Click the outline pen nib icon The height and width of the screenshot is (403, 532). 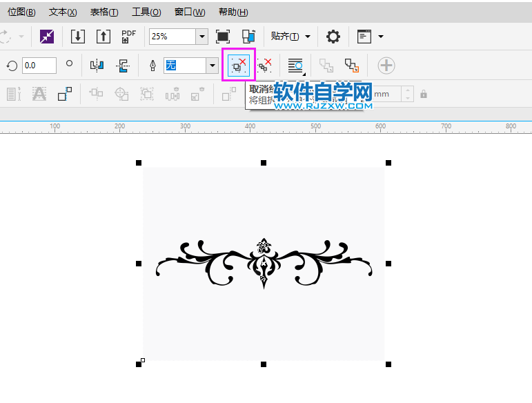[152, 66]
